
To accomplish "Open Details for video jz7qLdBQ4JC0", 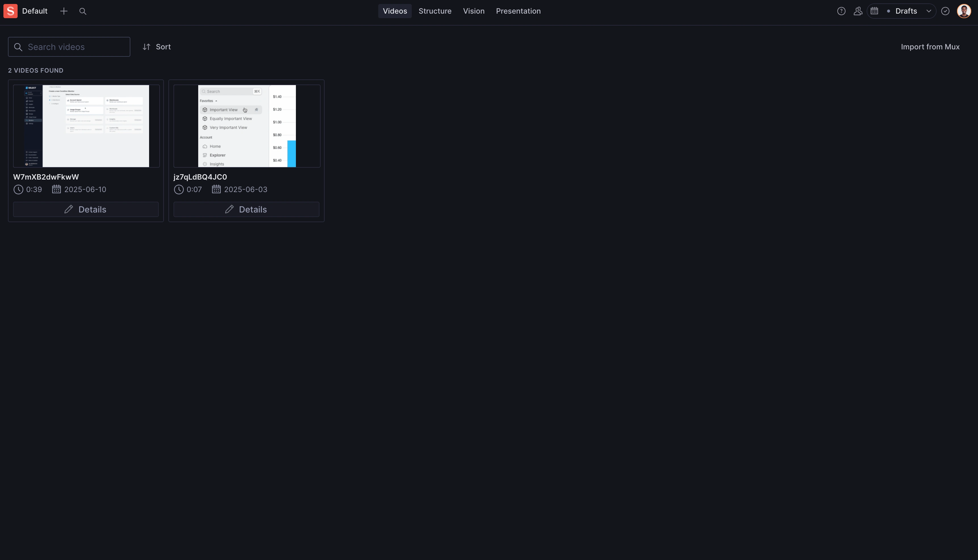I will coord(246,209).
